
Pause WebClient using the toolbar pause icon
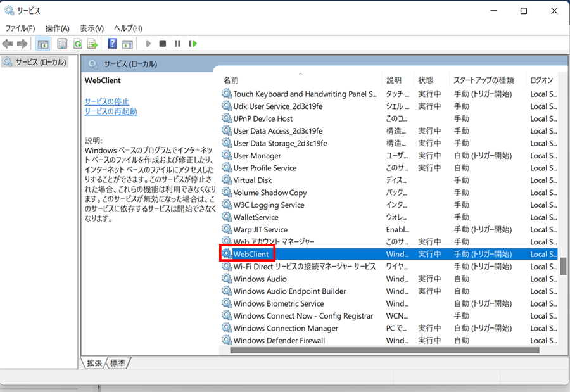pyautogui.click(x=177, y=43)
